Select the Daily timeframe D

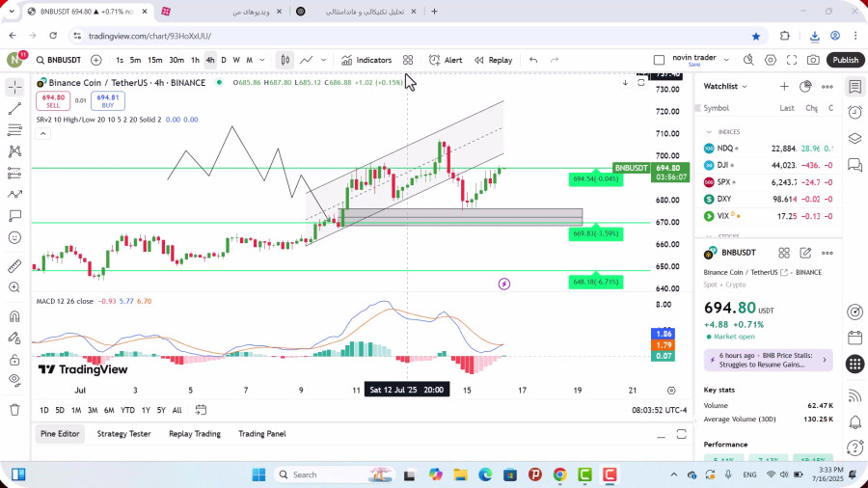tap(224, 60)
